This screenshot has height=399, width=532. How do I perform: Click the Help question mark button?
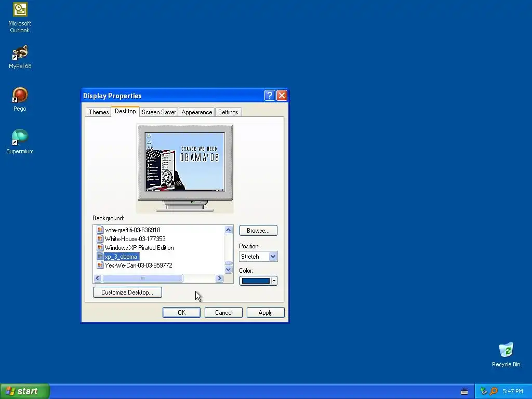tap(270, 96)
